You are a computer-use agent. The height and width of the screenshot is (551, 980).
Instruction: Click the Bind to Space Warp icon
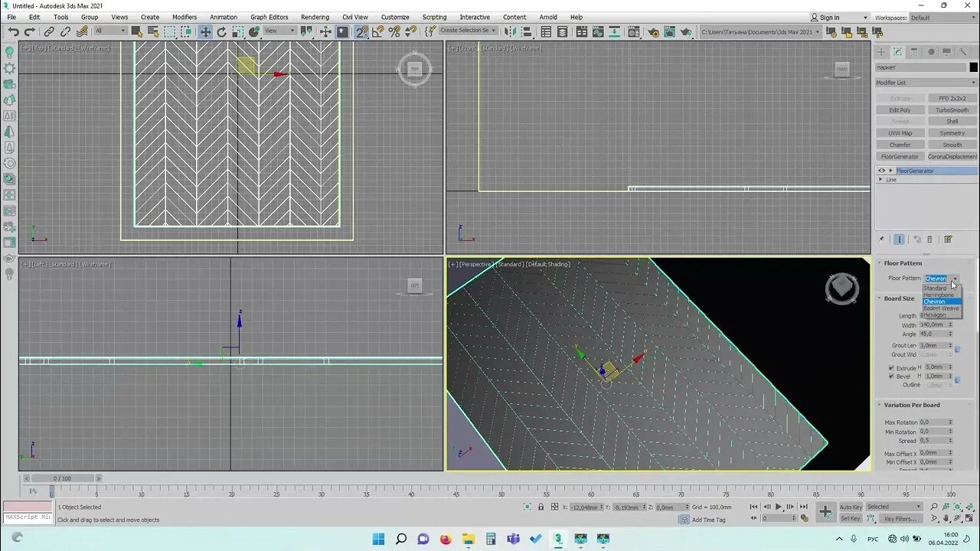pos(82,31)
